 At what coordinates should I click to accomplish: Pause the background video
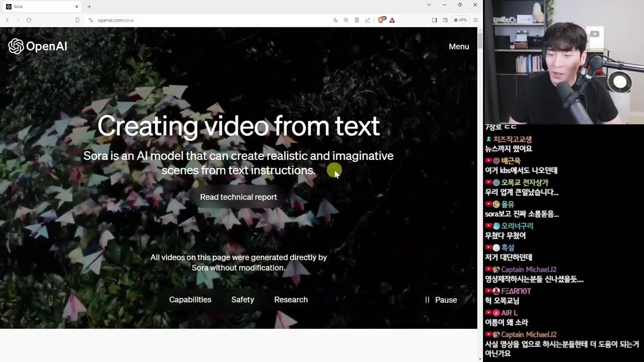click(x=441, y=300)
